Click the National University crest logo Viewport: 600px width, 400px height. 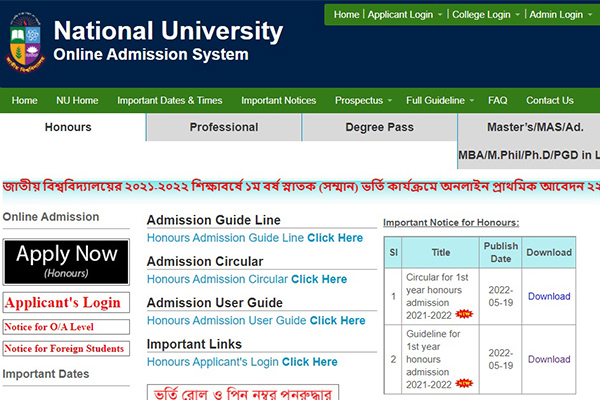[x=25, y=42]
